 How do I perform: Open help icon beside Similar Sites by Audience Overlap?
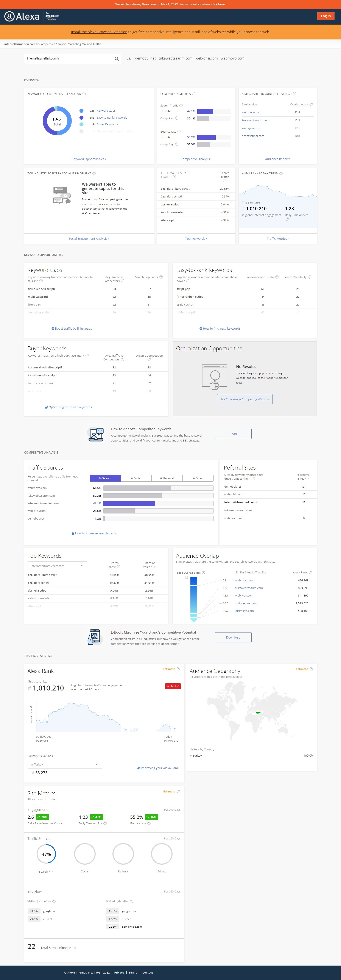point(295,94)
